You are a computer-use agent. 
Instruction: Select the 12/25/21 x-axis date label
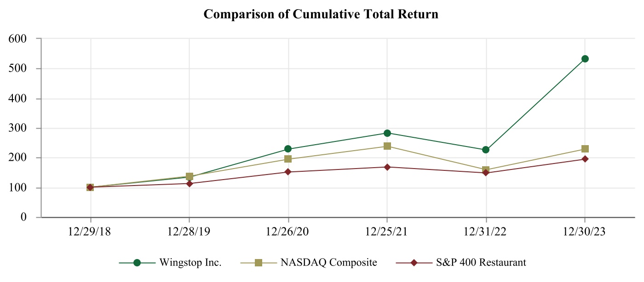coord(387,232)
